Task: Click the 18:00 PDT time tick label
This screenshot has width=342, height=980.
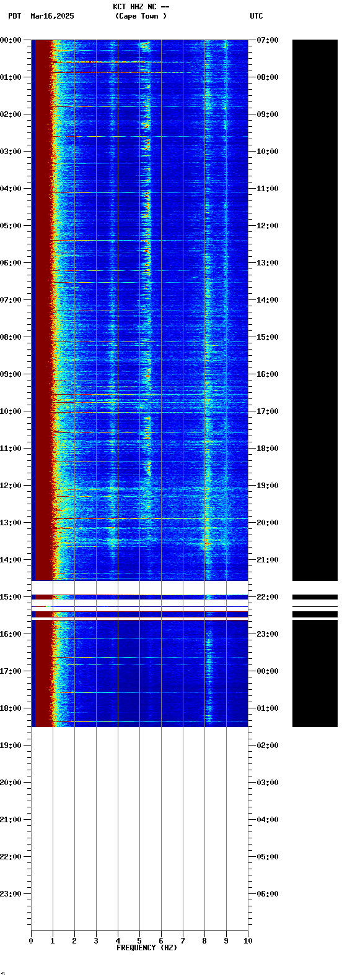Action: point(11,708)
